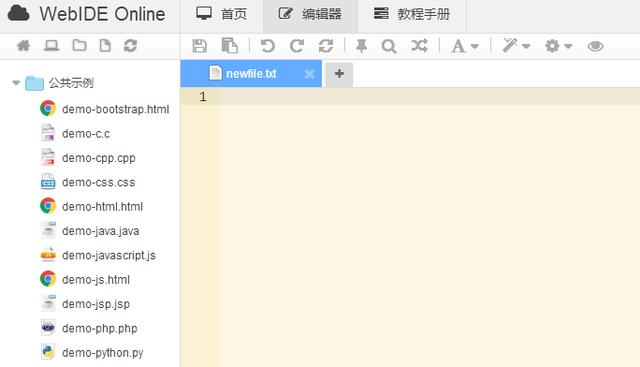The width and height of the screenshot is (640, 367).
Task: Click the home icon in sidebar toolbar
Action: pyautogui.click(x=24, y=45)
